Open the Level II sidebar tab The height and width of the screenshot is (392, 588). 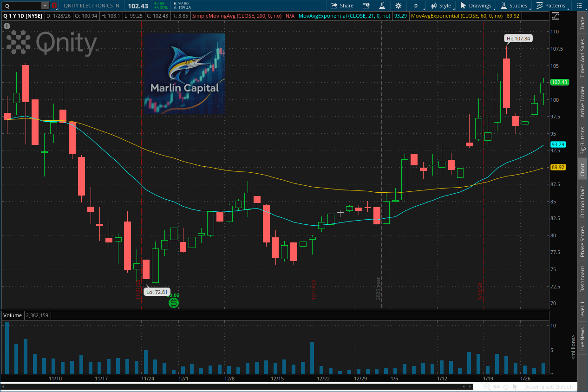tap(582, 310)
